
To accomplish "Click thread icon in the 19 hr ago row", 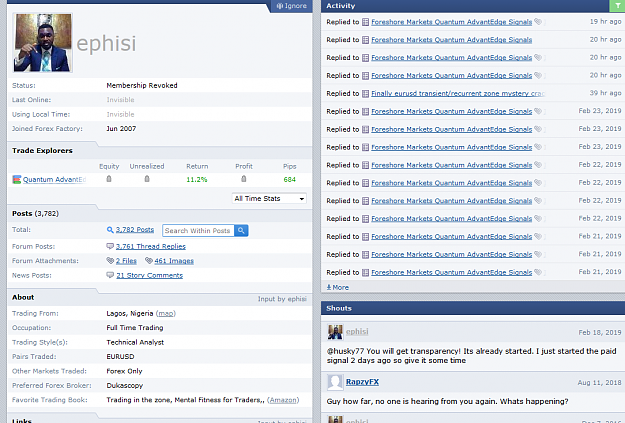I will (x=365, y=22).
